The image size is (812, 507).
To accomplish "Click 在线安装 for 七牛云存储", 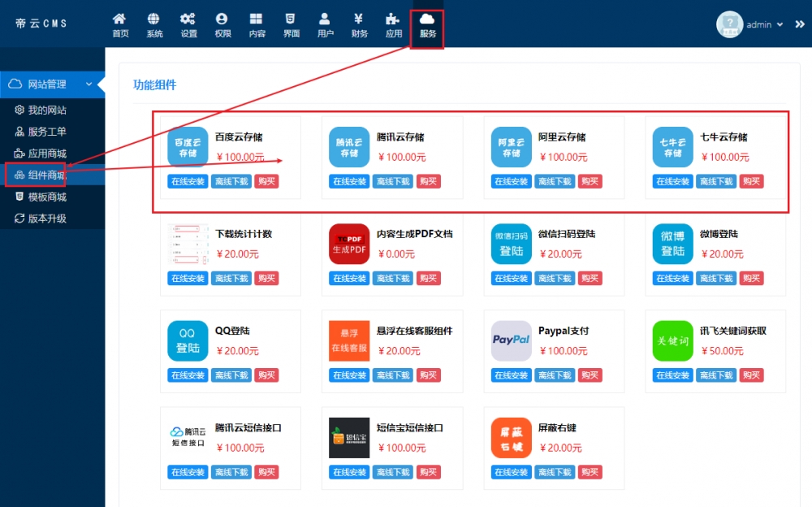I will 672,181.
